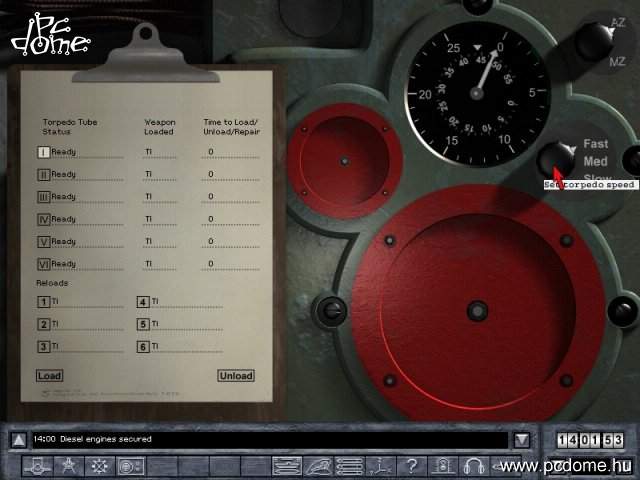Expand message log with up arrow
The width and height of the screenshot is (640, 480).
[x=19, y=439]
